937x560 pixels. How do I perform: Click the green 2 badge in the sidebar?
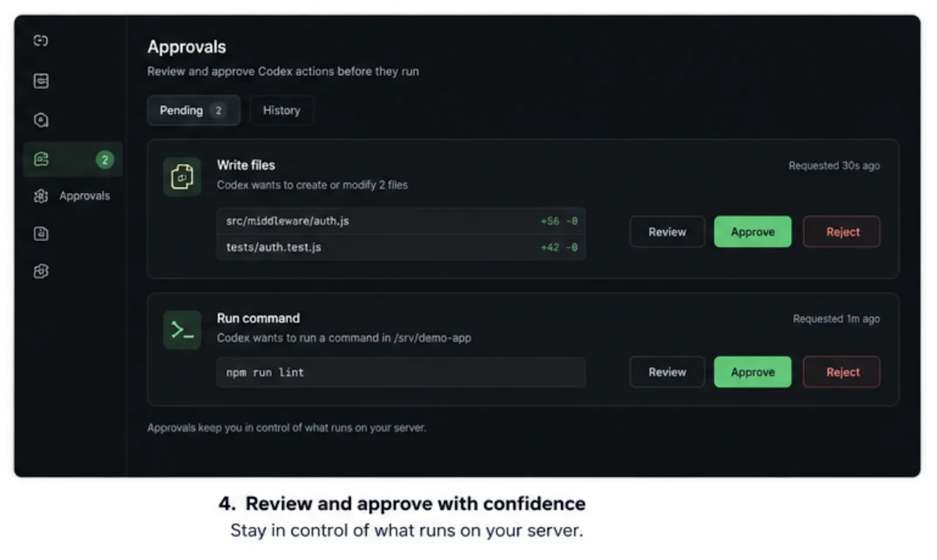tap(105, 160)
